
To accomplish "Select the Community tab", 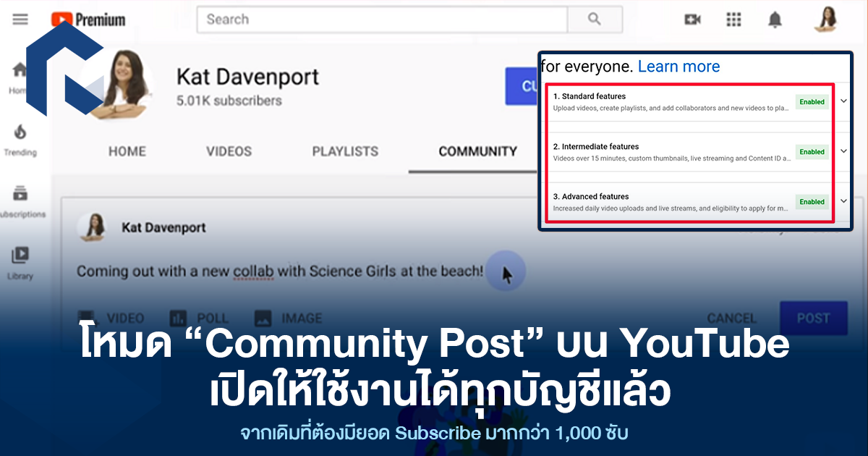I will click(x=477, y=151).
